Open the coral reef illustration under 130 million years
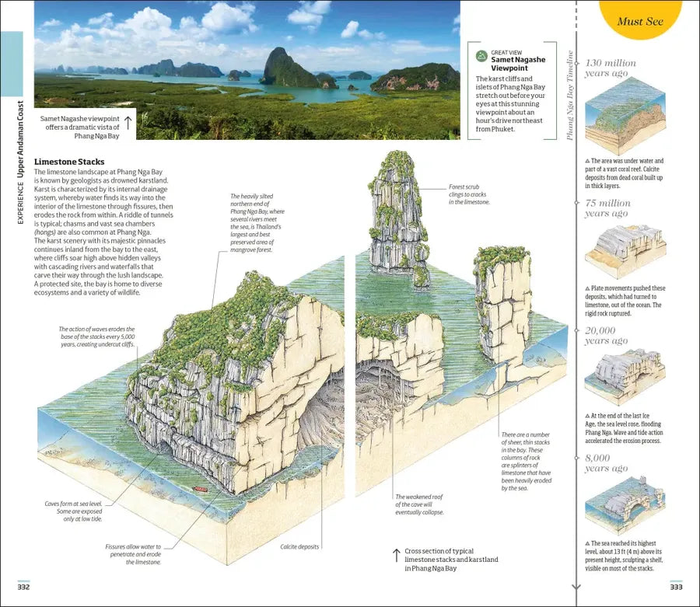This screenshot has width=700, height=607. point(624,117)
